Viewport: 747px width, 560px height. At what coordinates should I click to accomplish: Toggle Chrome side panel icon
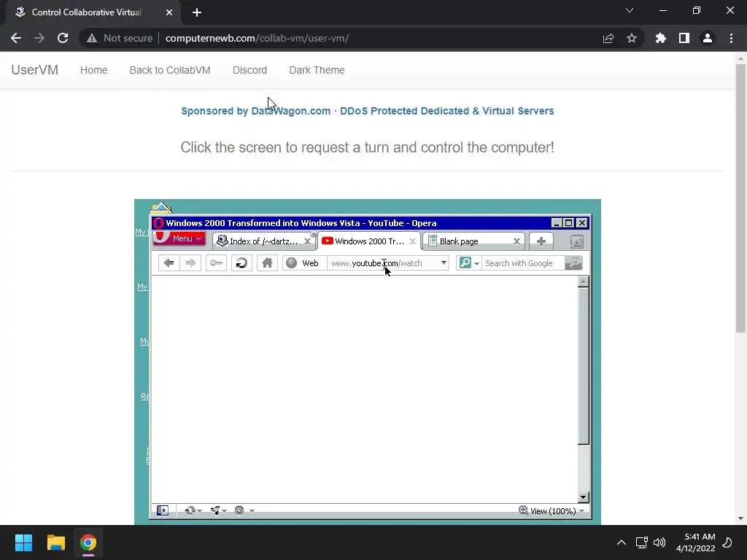point(684,38)
